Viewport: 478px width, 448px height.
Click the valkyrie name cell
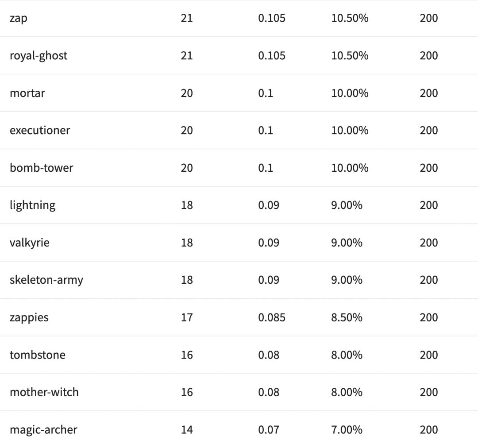pos(29,243)
